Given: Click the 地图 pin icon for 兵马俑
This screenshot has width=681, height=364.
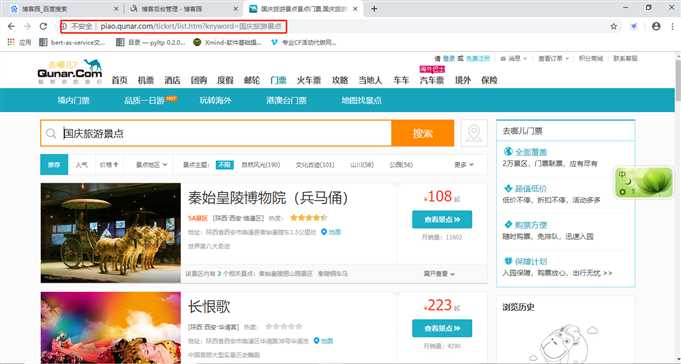Looking at the screenshot, I should coord(324,232).
